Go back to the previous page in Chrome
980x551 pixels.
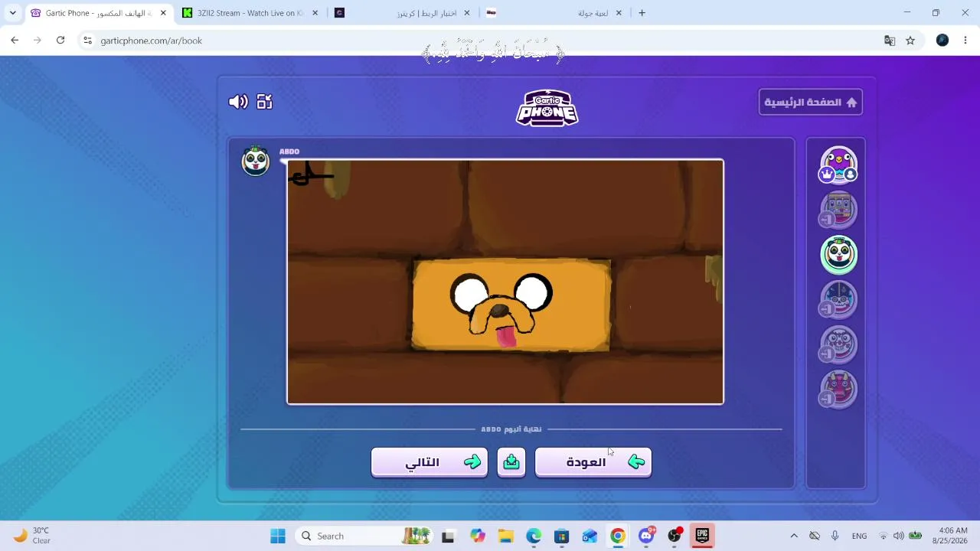[15, 41]
